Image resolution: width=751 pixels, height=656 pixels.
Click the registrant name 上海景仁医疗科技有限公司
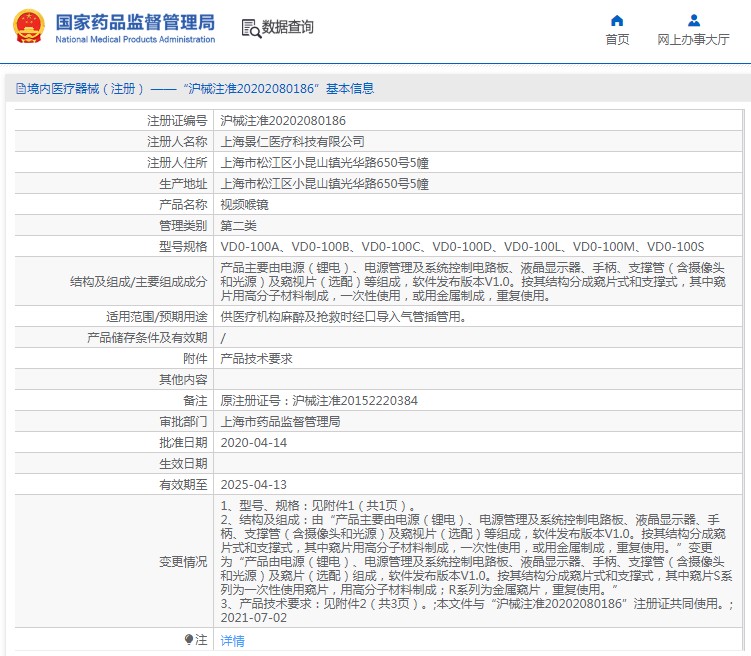click(292, 142)
